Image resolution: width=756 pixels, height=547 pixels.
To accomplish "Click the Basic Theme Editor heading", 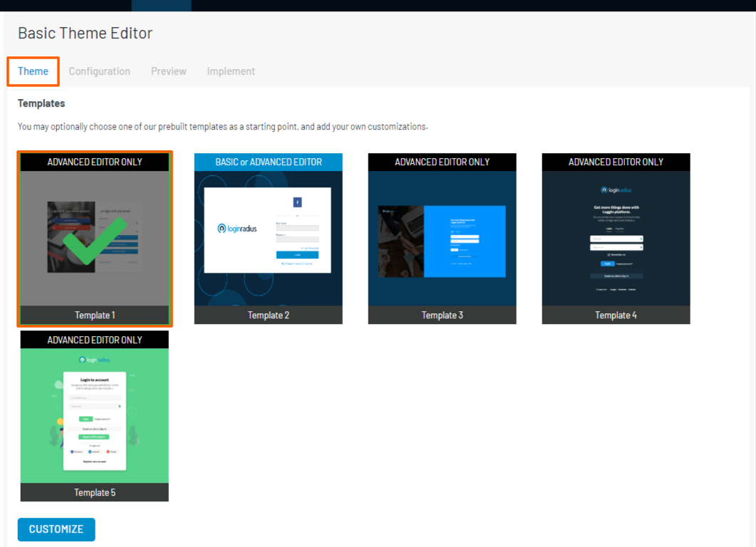I will (x=85, y=33).
